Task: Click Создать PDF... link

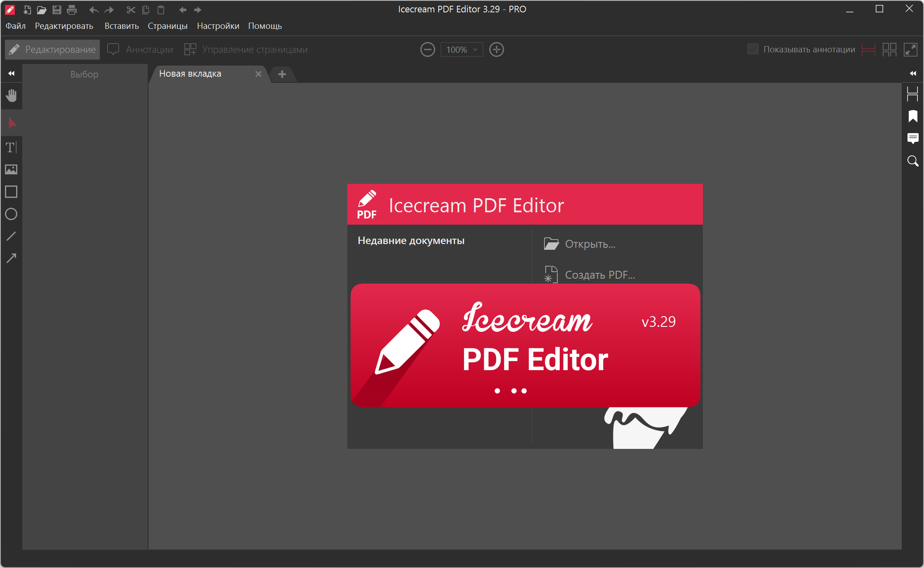Action: coord(599,275)
